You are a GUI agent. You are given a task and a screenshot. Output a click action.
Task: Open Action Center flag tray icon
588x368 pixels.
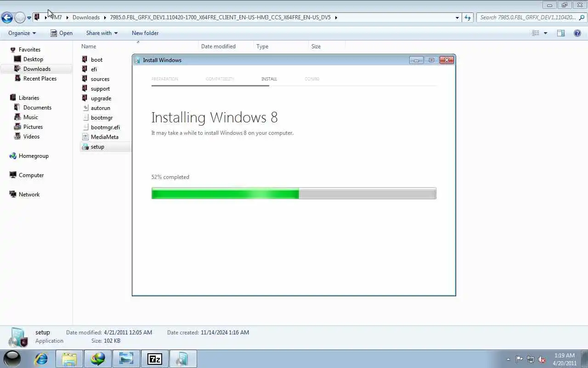click(x=519, y=359)
